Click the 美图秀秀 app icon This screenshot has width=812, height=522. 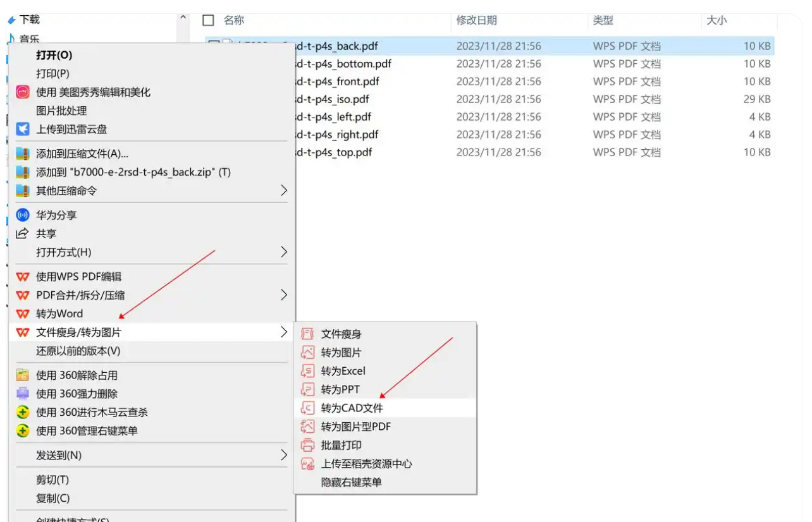[x=23, y=92]
